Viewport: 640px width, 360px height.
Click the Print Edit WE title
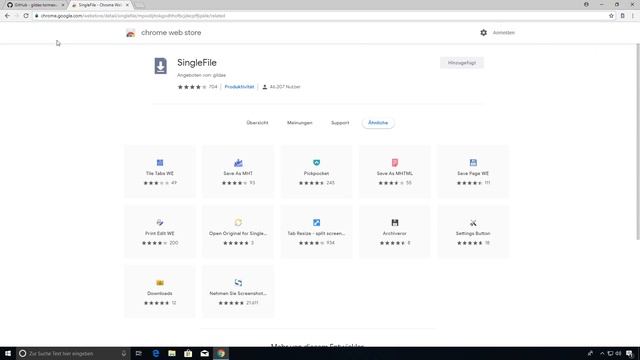160,233
